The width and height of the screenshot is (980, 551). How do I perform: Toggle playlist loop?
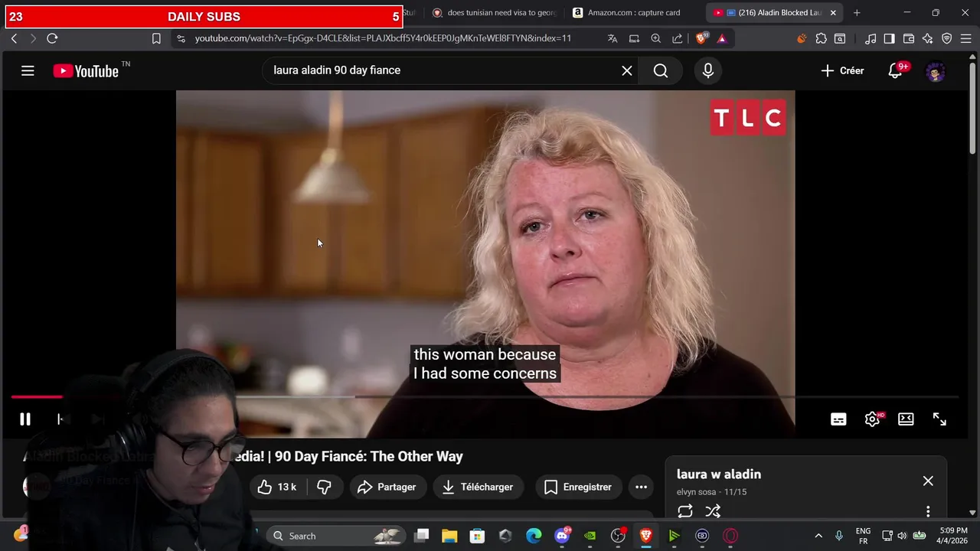(685, 511)
